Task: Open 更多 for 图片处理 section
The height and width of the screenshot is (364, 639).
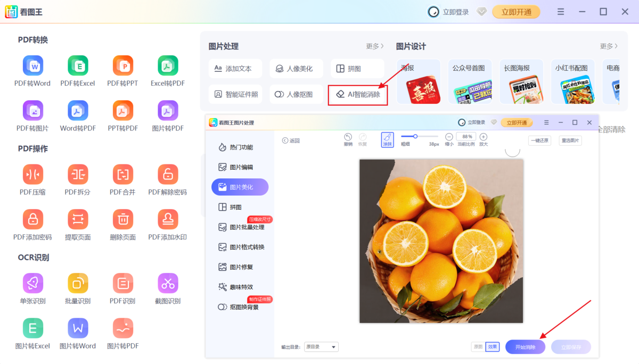Action: [373, 46]
